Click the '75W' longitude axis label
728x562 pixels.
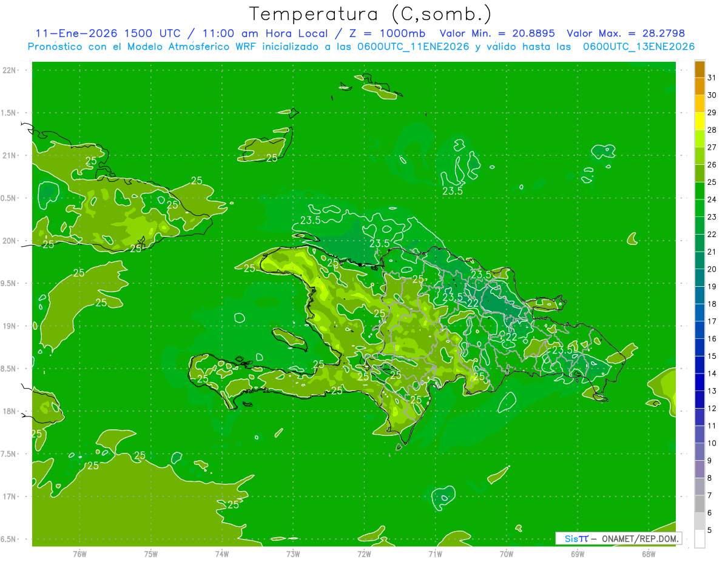(150, 554)
